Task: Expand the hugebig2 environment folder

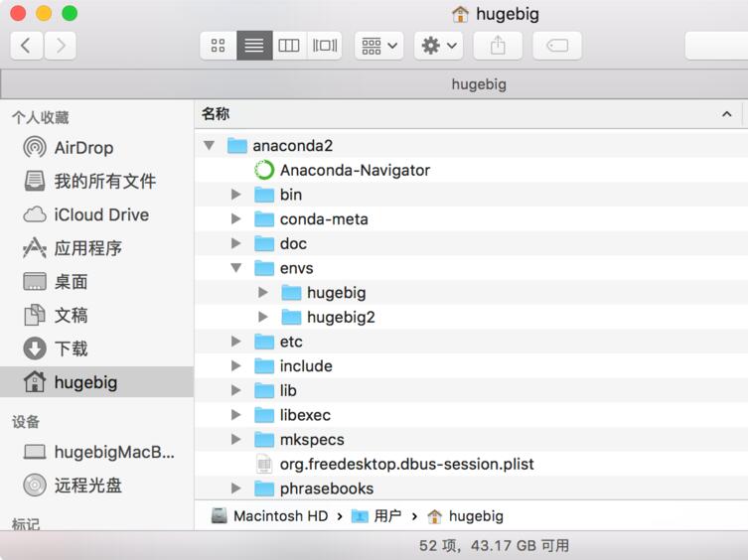Action: coord(263,318)
